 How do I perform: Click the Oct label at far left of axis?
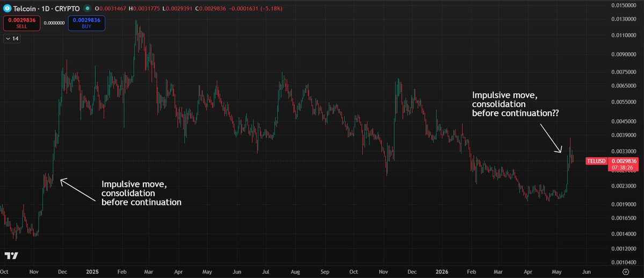coord(4,272)
